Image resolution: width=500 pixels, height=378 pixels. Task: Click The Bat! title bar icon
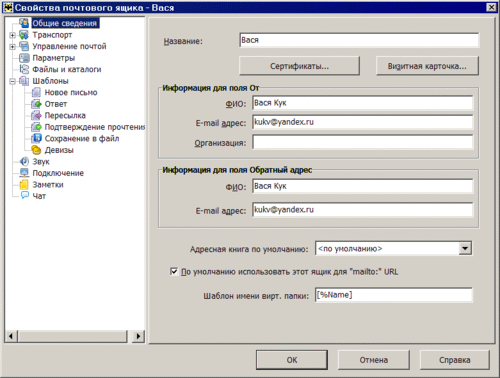coord(8,7)
